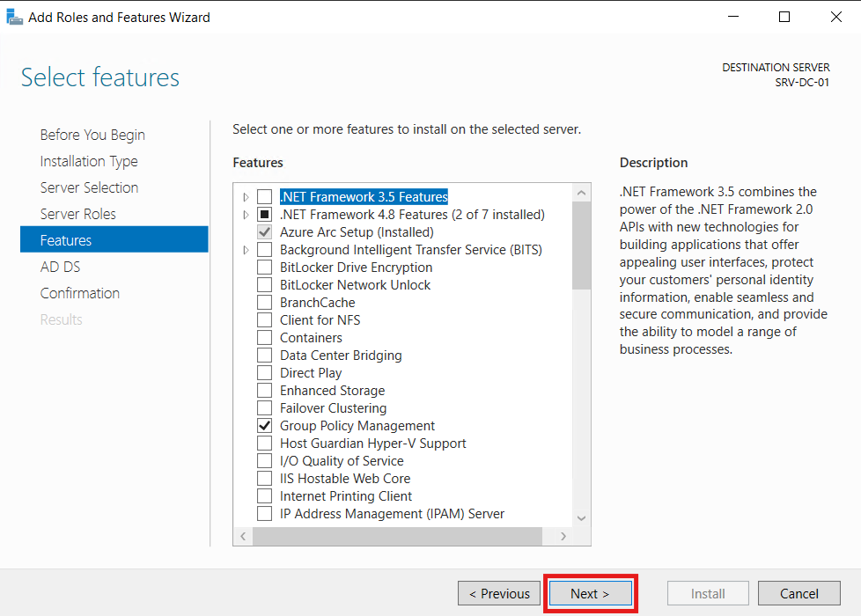The height and width of the screenshot is (616, 861).
Task: Check the IIS Hostable Web Core feature
Action: [x=263, y=478]
